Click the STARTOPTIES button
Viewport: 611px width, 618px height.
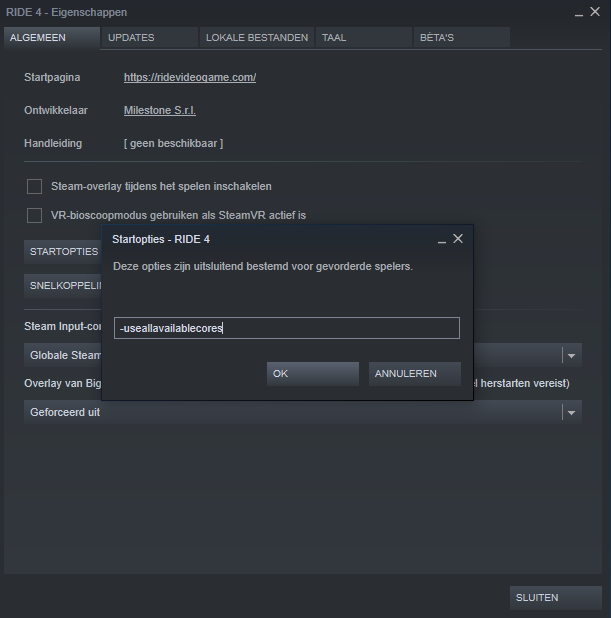pyautogui.click(x=63, y=252)
